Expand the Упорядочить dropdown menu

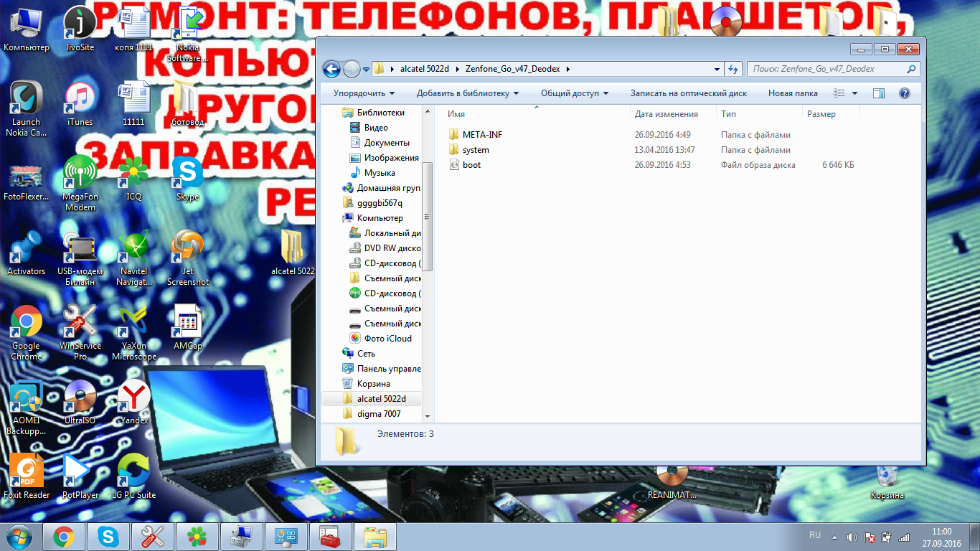pos(364,93)
